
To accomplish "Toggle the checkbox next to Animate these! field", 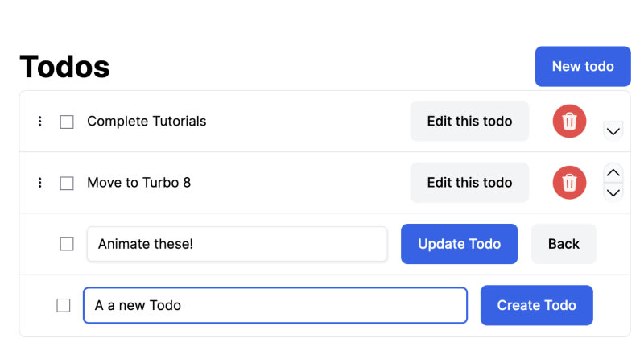I will (67, 244).
